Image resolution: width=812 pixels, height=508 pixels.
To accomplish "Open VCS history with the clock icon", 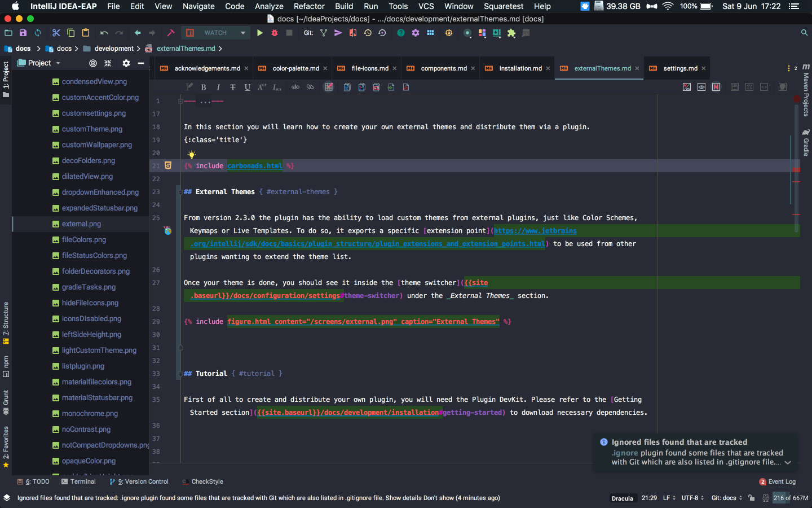I will [x=368, y=33].
